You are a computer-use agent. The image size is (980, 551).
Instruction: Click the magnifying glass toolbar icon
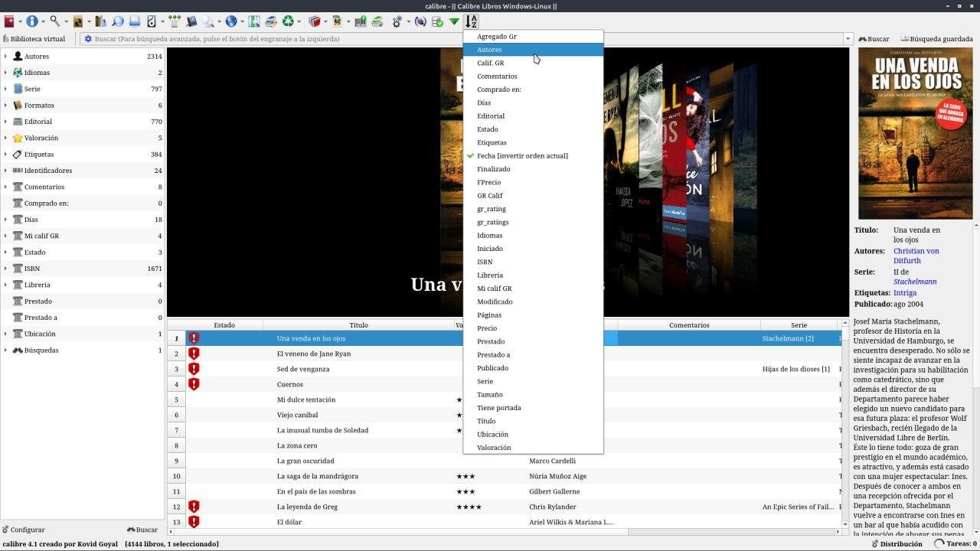tap(55, 22)
